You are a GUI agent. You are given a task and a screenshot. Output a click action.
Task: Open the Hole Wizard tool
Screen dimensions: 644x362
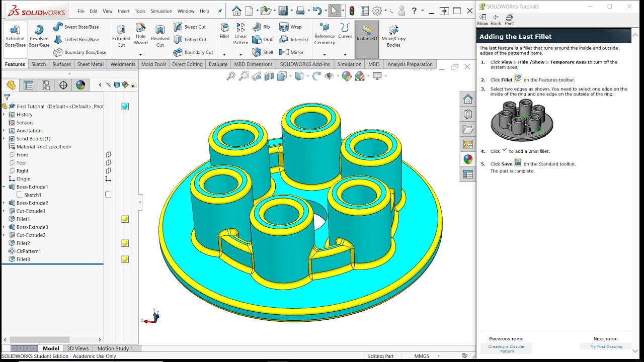pos(140,34)
